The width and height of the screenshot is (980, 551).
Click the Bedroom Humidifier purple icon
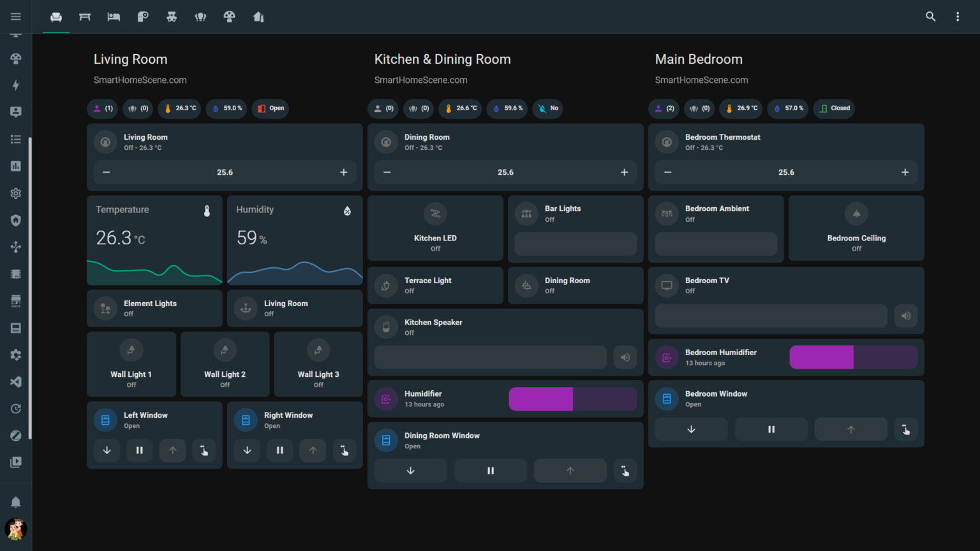click(x=667, y=357)
